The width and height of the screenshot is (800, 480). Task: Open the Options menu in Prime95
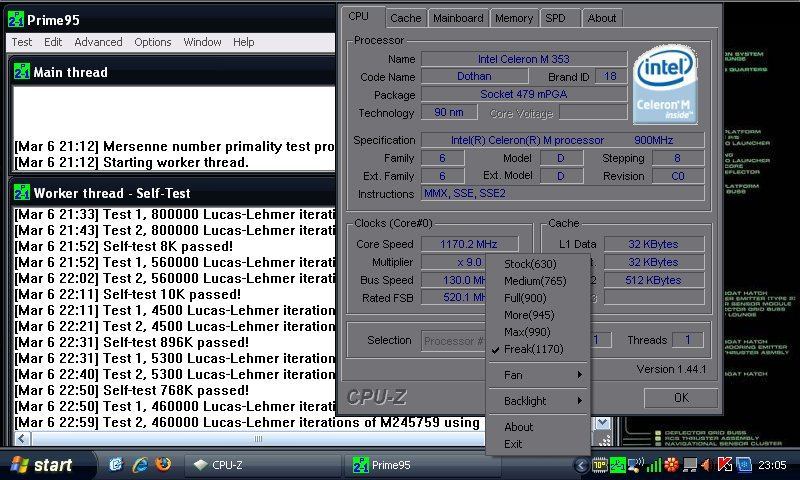coord(153,42)
